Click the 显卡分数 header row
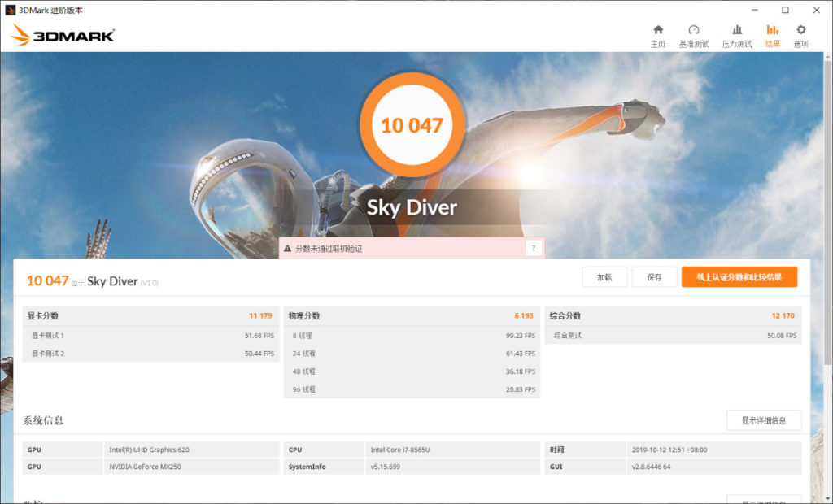The height and width of the screenshot is (504, 833). coord(150,315)
